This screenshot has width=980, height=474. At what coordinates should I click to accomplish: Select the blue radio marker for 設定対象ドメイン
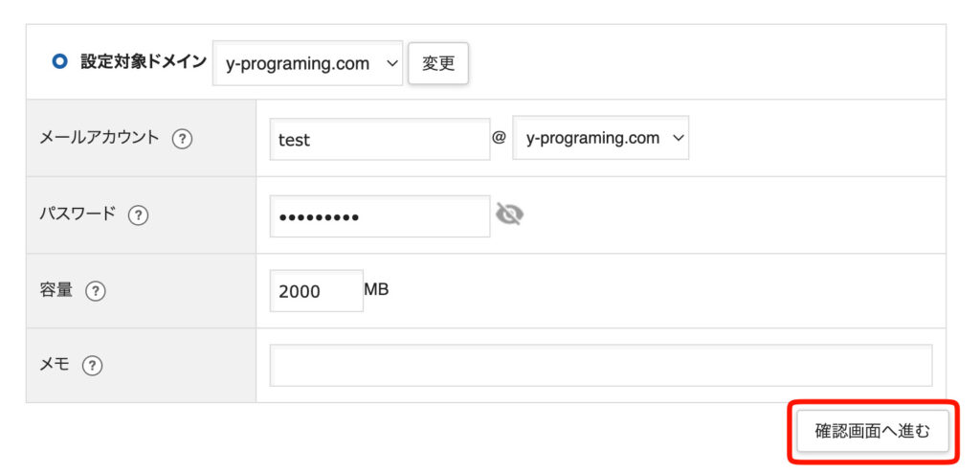click(60, 62)
